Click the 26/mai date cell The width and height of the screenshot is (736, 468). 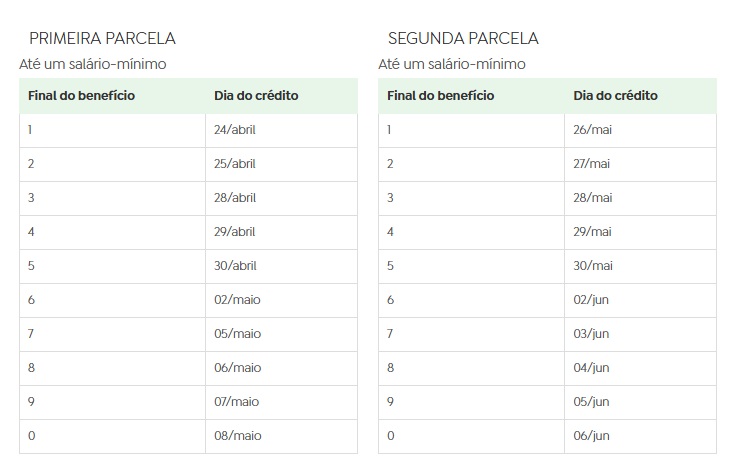592,130
